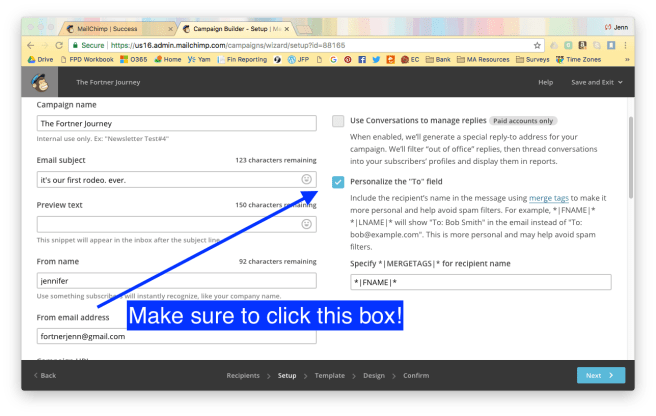Focus the From email address field
This screenshot has height=416, width=656.
177,336
